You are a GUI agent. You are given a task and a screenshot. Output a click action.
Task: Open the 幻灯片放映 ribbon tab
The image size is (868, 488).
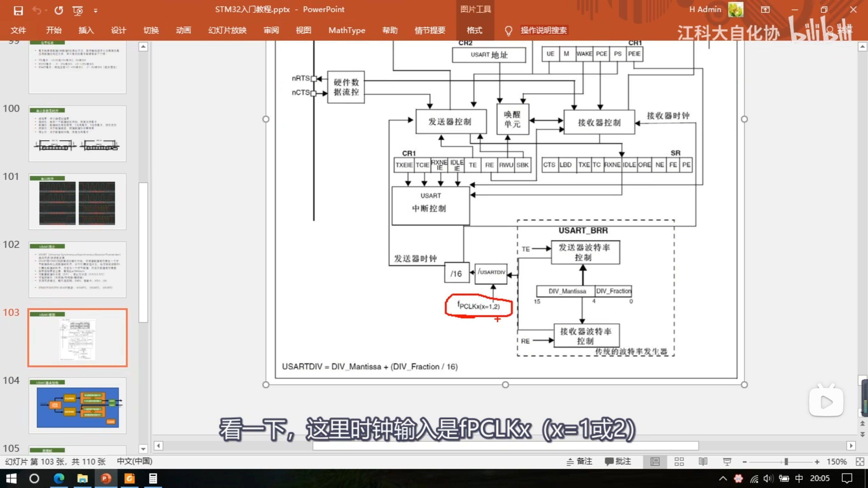click(227, 30)
